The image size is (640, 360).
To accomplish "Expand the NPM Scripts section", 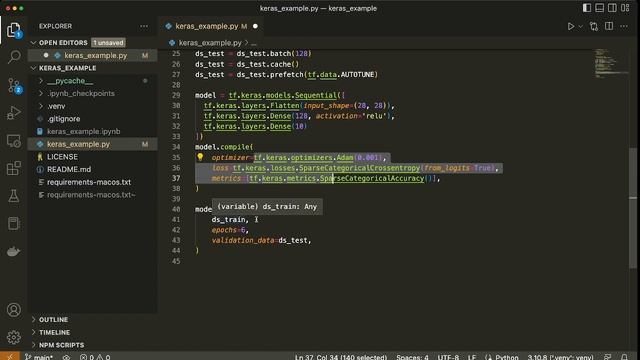I will coord(61,345).
